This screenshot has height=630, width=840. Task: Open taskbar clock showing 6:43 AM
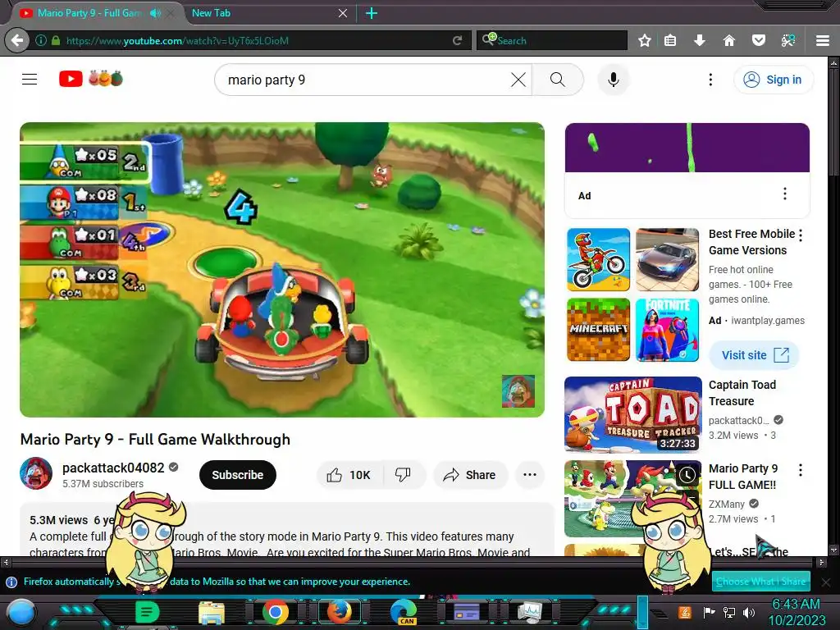[796, 612]
